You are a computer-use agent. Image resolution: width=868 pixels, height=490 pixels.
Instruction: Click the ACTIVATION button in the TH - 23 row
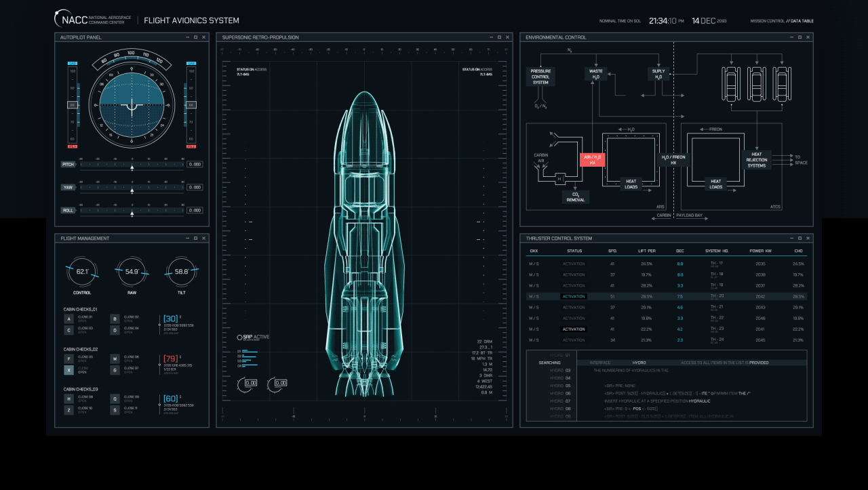pos(574,329)
